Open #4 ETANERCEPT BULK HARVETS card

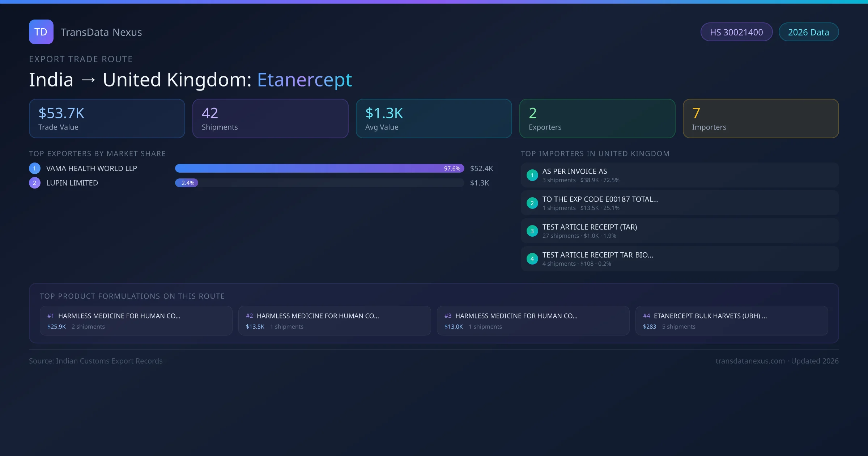731,321
